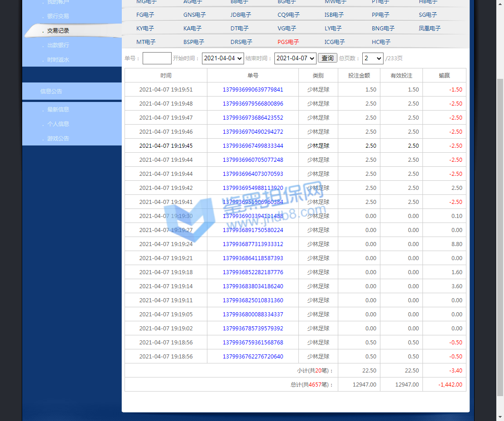Switch to the PGS电子 tab
Viewport: 504px width, 421px height.
click(288, 42)
